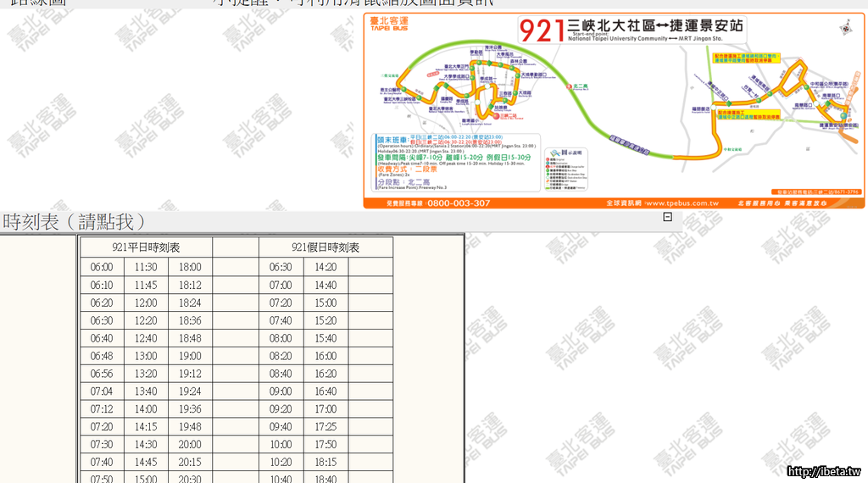Collapse the timetable section with minus icon
Viewport: 868px width, 483px height.
[x=667, y=218]
